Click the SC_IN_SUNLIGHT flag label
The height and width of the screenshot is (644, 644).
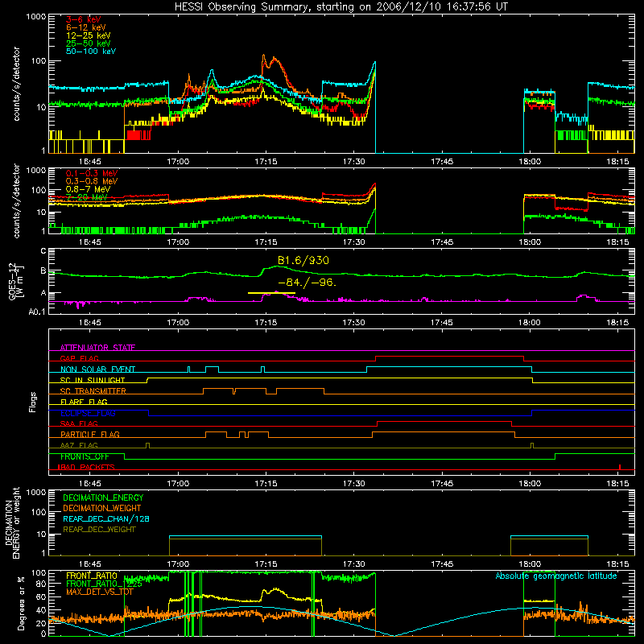[93, 380]
